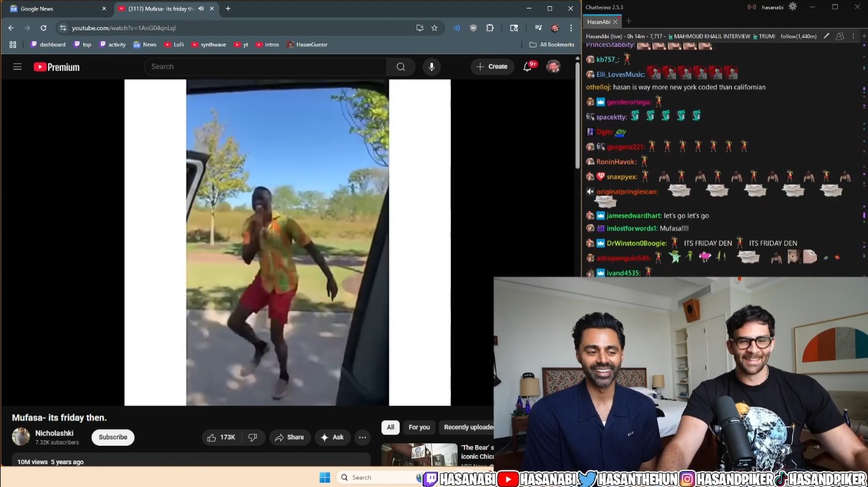The width and height of the screenshot is (868, 487).
Task: Select the HasanAbi Chatterino tab
Action: coord(602,22)
